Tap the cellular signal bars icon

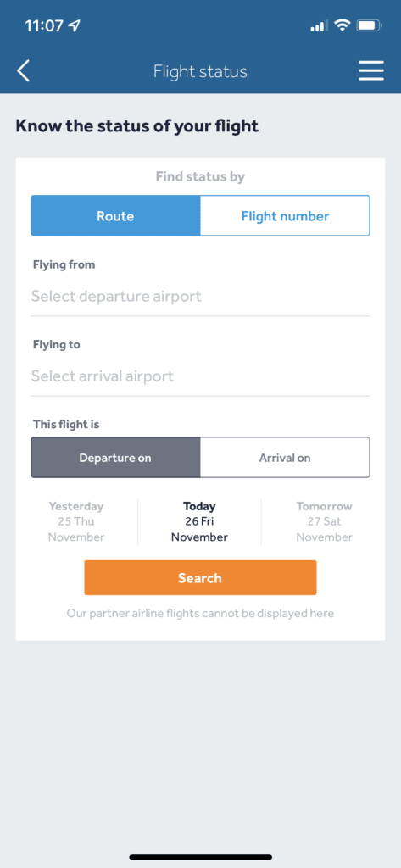[x=320, y=26]
